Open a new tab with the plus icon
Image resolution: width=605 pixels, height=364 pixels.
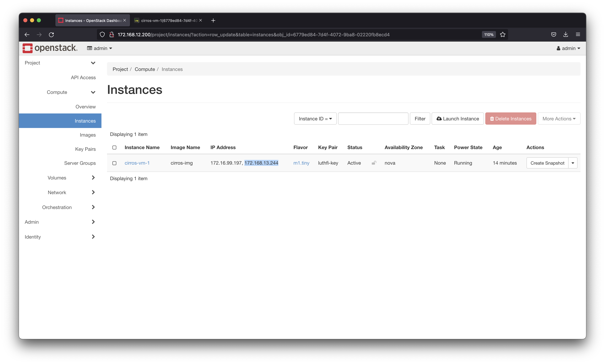pyautogui.click(x=213, y=20)
